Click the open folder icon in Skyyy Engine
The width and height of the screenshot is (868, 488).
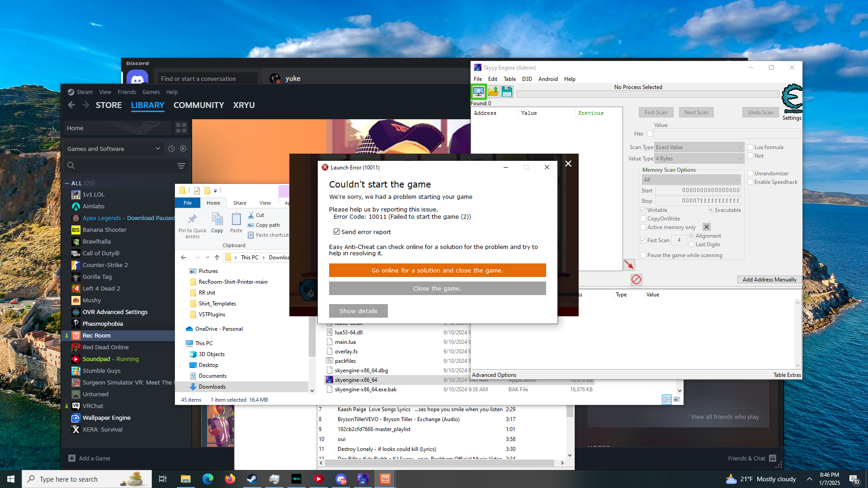(493, 92)
